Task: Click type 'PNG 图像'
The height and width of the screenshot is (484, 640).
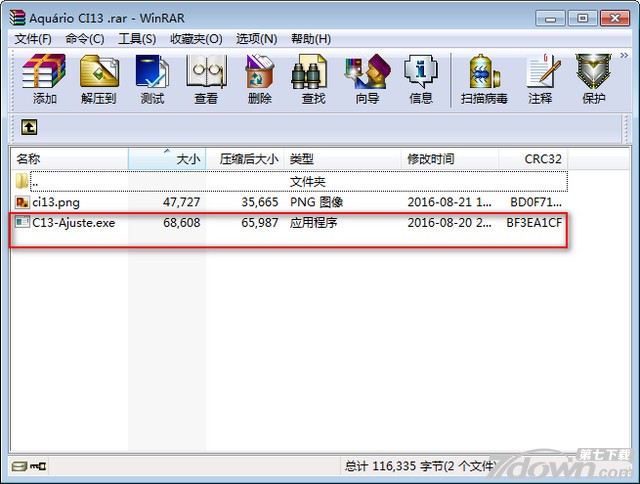Action: [x=316, y=202]
